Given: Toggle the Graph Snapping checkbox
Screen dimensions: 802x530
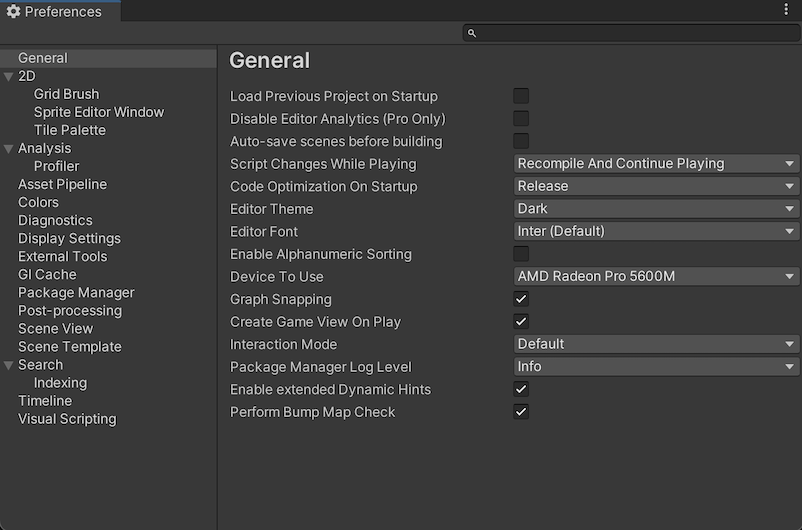Looking at the screenshot, I should pyautogui.click(x=521, y=299).
